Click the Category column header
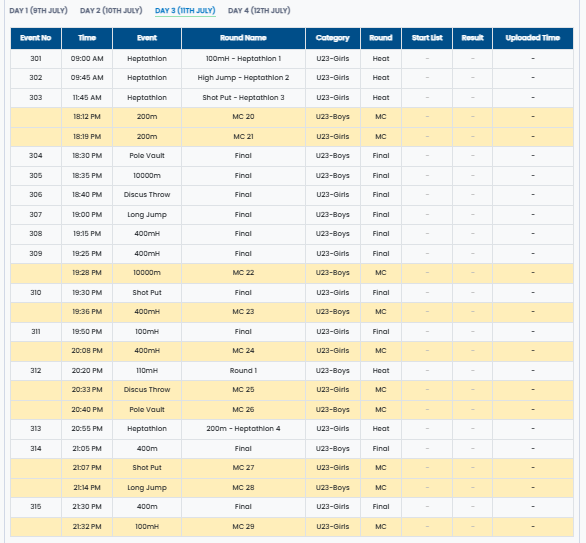 (333, 38)
